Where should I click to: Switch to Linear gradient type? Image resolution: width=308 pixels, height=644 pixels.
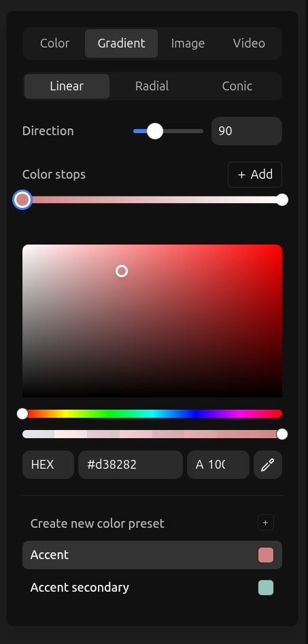[67, 86]
